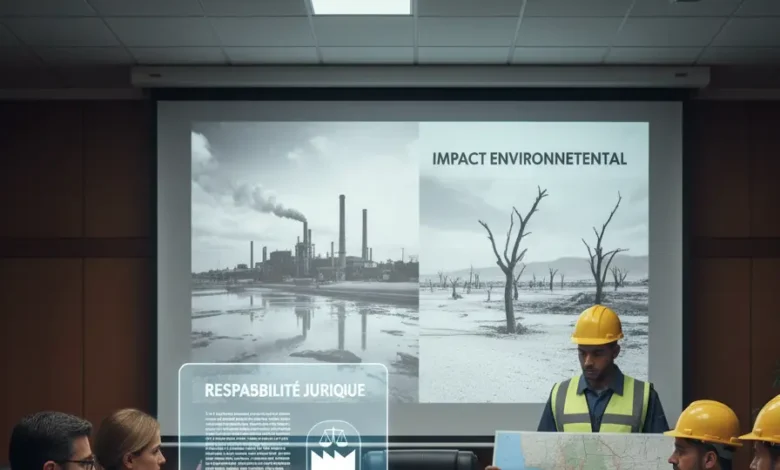This screenshot has height=470, width=780.
Task: Click the dead tree on the right side
Action: pyautogui.click(x=603, y=248)
